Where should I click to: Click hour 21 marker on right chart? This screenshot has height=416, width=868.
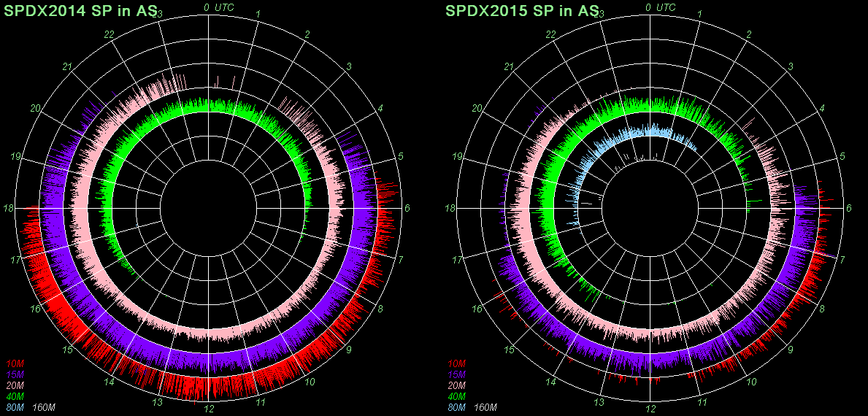[509, 67]
